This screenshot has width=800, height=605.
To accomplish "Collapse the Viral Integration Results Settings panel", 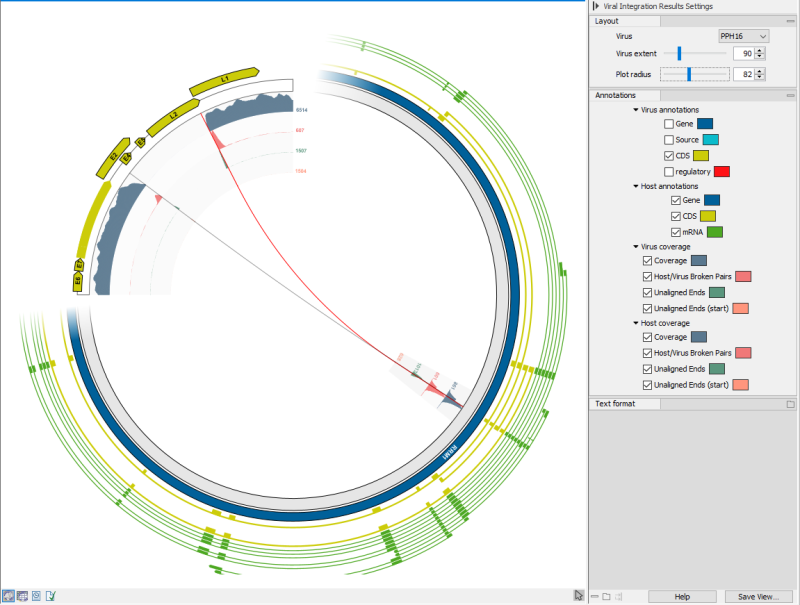I will [596, 6].
